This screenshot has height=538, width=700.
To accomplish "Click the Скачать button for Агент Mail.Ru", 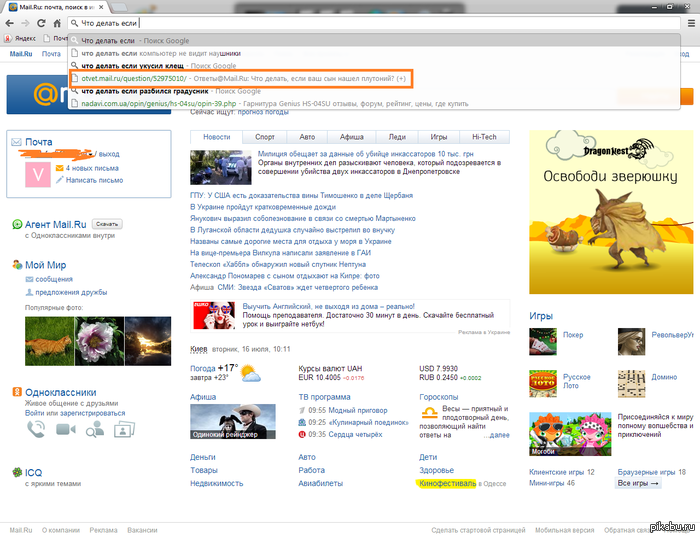I will (107, 224).
